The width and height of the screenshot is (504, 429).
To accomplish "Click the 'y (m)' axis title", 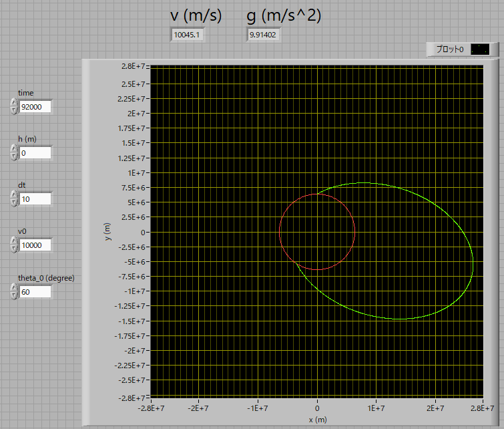I will [x=107, y=232].
